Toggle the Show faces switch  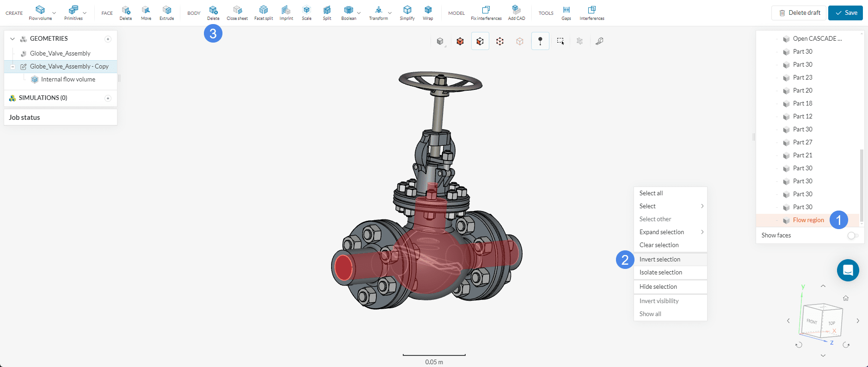coord(853,236)
